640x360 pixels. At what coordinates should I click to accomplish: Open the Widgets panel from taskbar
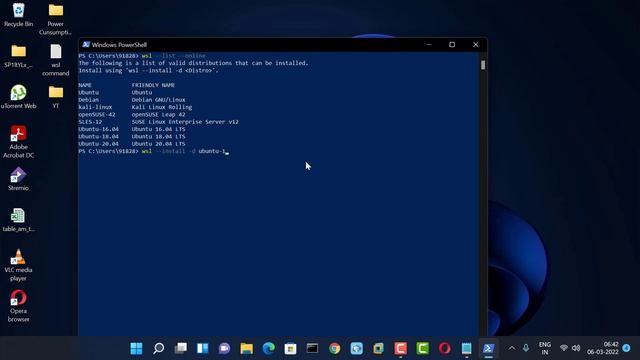tap(202, 348)
